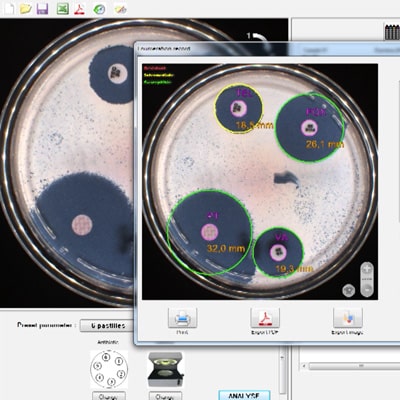The width and height of the screenshot is (400, 400).
Task: Click the VA disc label
Action: [281, 237]
